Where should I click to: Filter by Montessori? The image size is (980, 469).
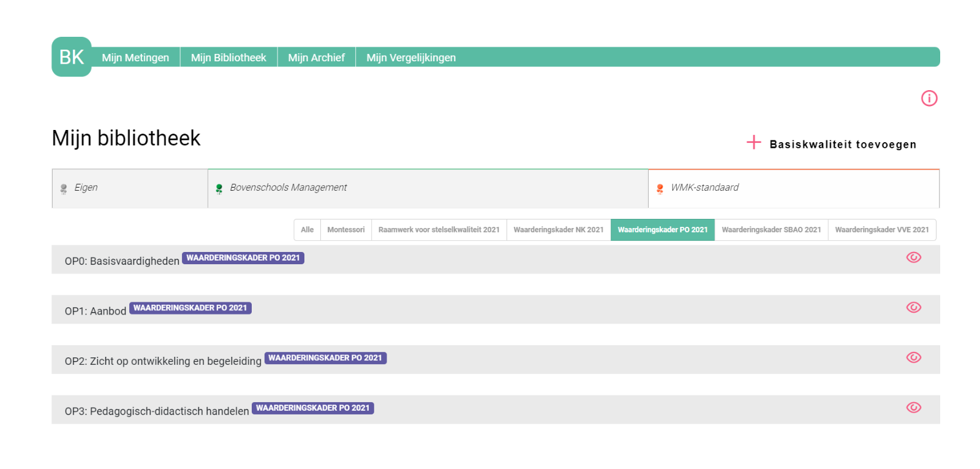(345, 230)
